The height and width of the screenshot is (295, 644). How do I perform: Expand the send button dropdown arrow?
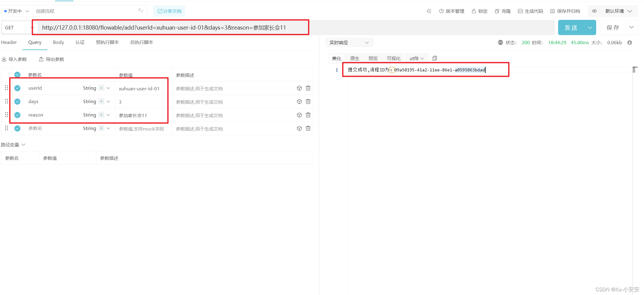coord(590,28)
